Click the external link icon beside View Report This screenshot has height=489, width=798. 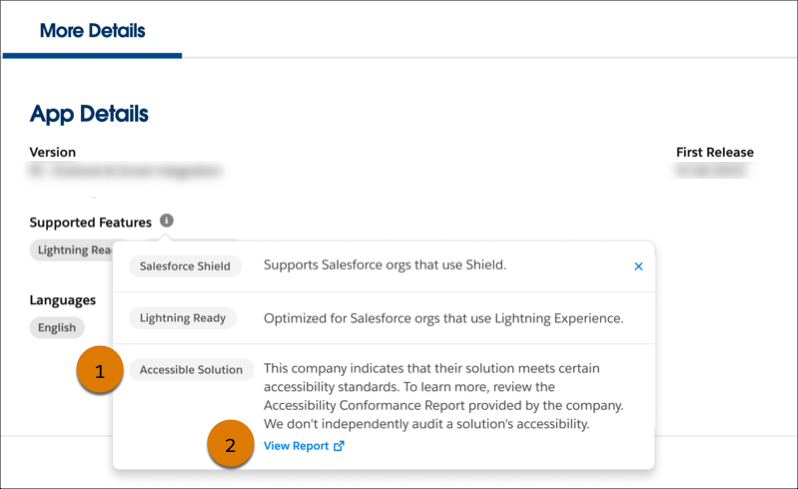[338, 446]
